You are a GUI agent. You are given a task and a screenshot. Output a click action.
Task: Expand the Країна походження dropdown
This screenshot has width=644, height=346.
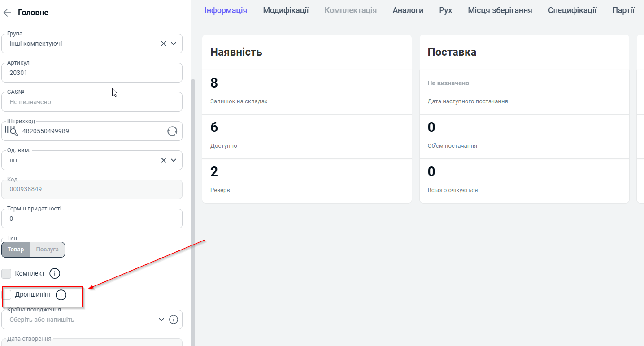[x=161, y=320]
